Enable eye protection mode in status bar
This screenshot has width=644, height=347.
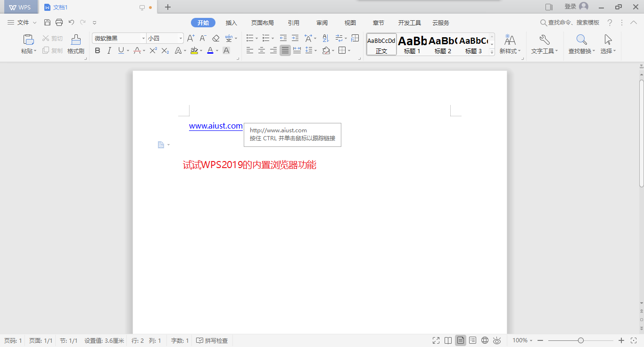click(x=497, y=340)
